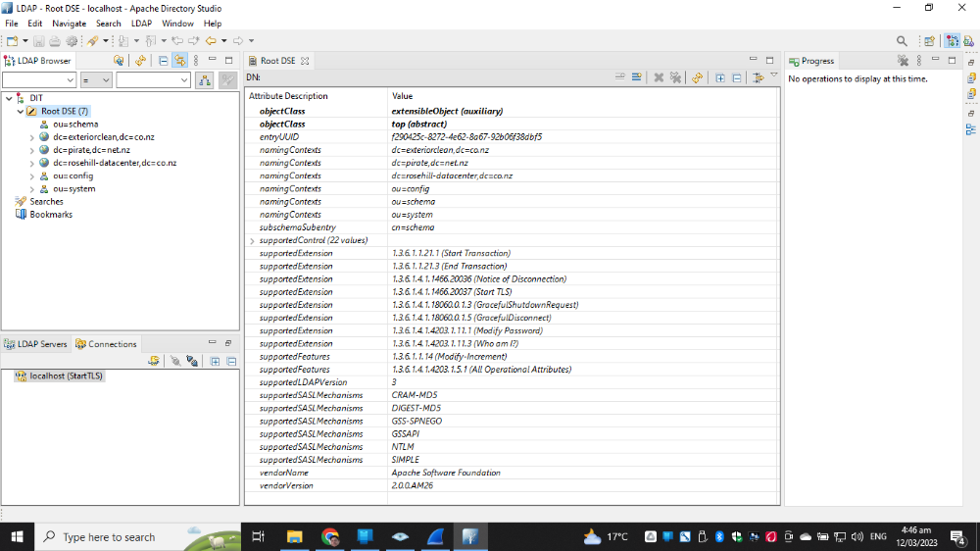Switch to the LDAP Servers tab
This screenshot has height=551, width=980.
[x=35, y=344]
